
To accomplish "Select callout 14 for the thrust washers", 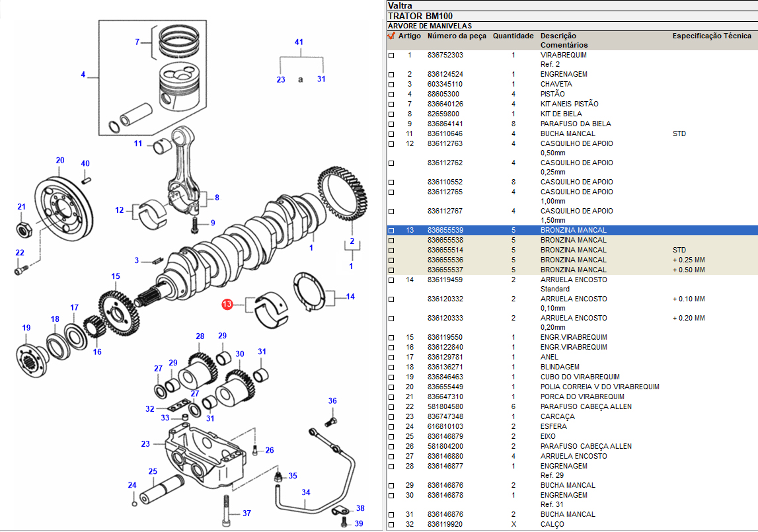I will point(350,297).
